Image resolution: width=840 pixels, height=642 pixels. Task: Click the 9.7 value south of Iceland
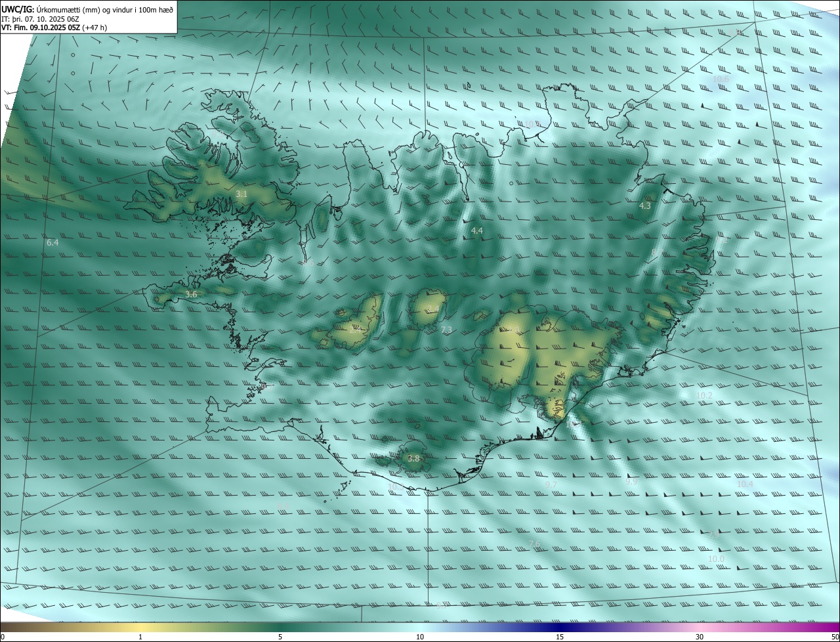551,484
